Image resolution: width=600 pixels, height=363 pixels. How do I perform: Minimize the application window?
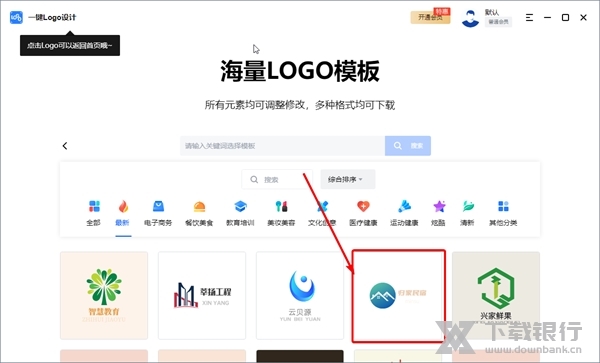click(548, 18)
